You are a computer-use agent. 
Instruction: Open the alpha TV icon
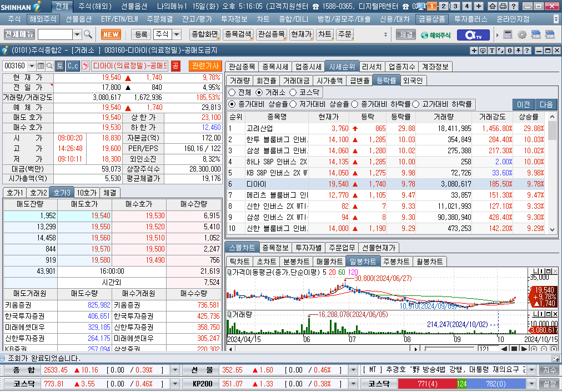(473, 35)
